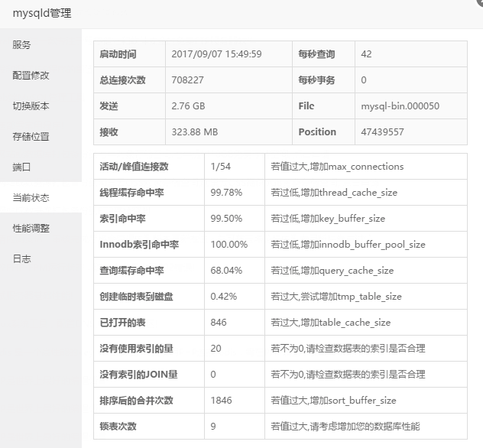Select the 切换版本 sidebar item

[x=31, y=106]
